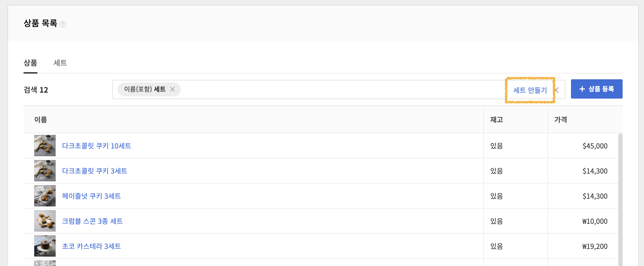Switch to the 세트 tab

tap(60, 63)
